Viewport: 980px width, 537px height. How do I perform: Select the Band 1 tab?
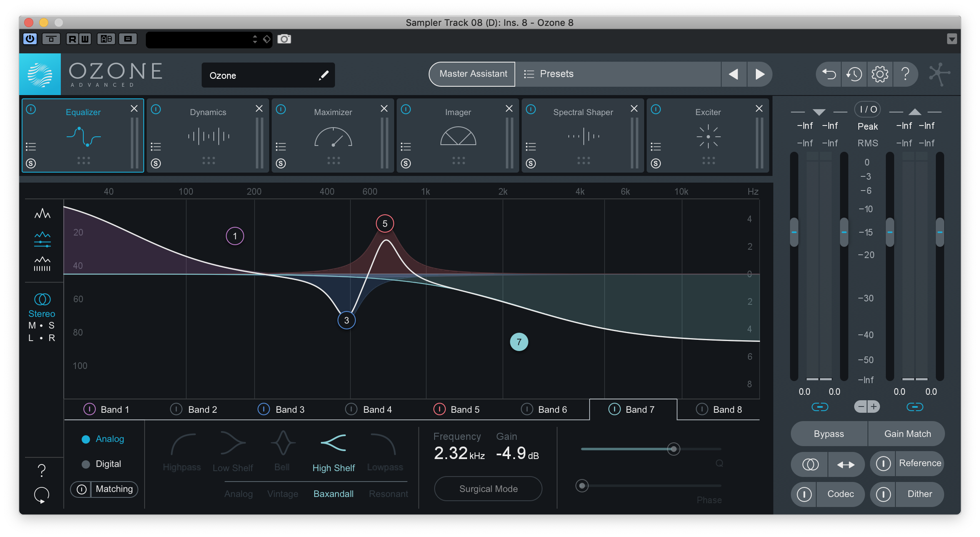[x=108, y=410]
